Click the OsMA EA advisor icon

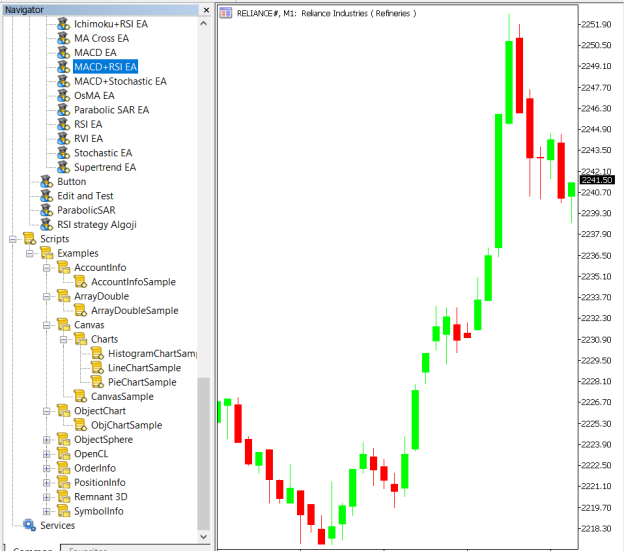click(x=63, y=96)
